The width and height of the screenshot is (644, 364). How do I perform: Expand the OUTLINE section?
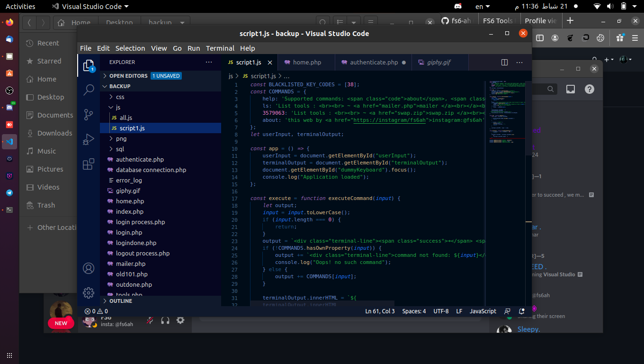120,301
